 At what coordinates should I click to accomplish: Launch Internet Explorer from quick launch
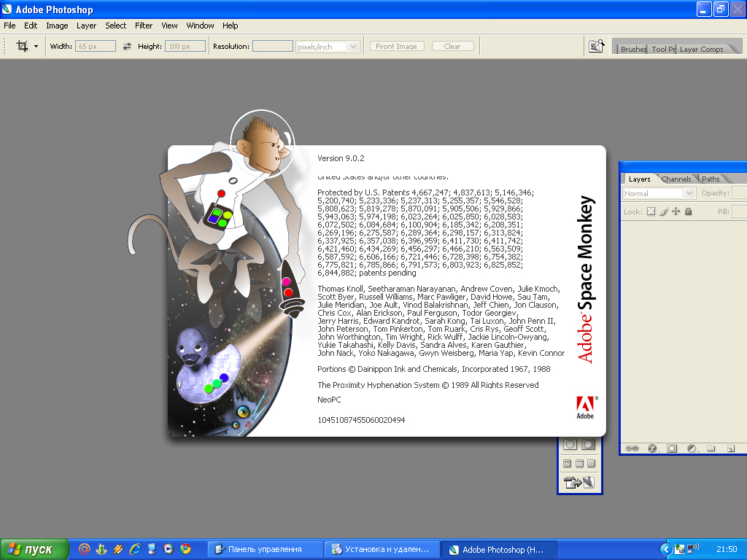click(135, 549)
